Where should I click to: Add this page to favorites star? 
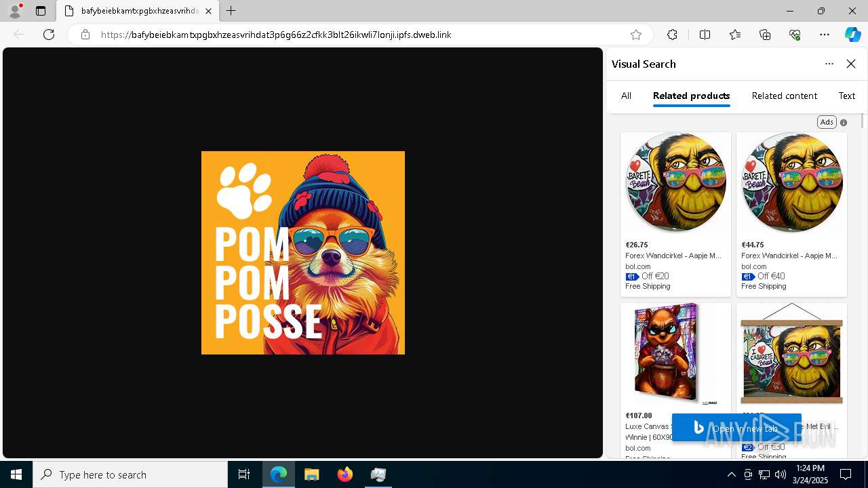pyautogui.click(x=635, y=35)
